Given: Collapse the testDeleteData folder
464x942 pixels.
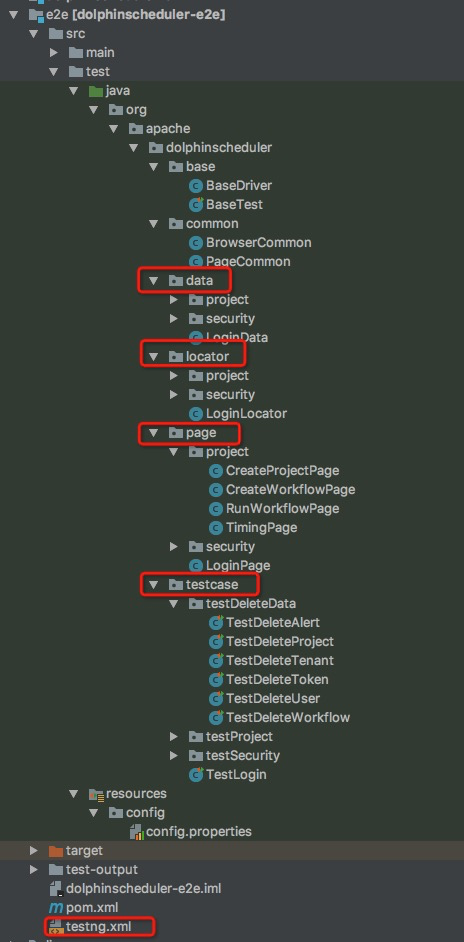Looking at the screenshot, I should (x=174, y=604).
